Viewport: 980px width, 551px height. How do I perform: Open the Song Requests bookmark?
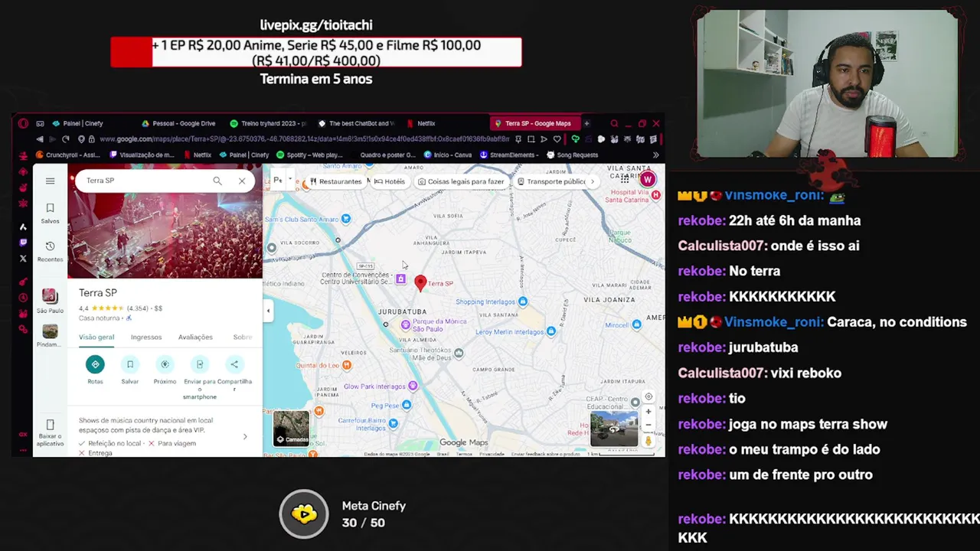pos(573,155)
